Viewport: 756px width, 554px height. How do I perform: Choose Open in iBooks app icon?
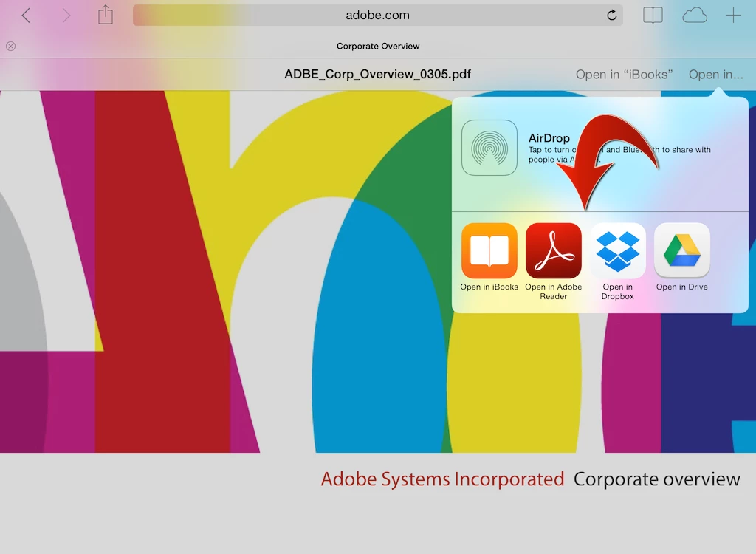coord(489,250)
